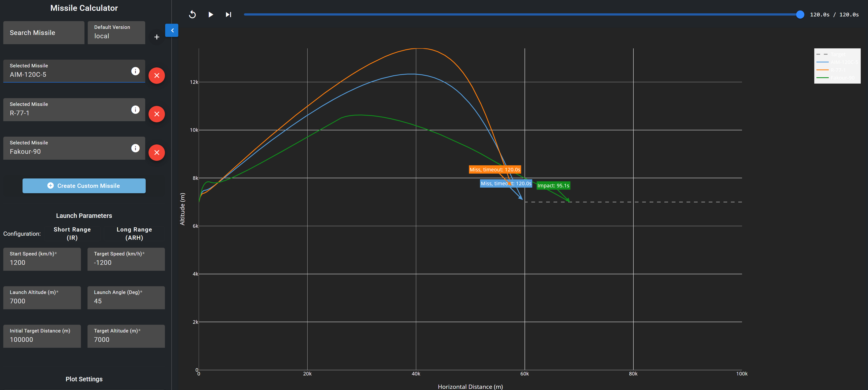Open the Default Version dropdown
The image size is (868, 390).
pos(116,33)
